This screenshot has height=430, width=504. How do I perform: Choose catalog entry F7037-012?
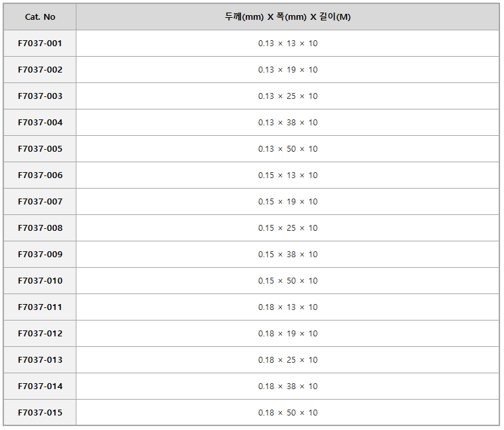click(x=40, y=334)
